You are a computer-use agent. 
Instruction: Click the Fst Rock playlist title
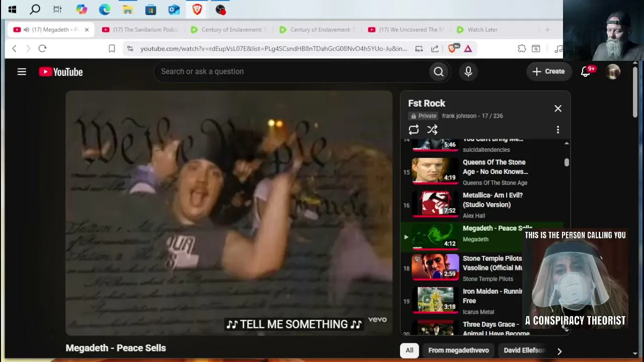[x=427, y=103]
